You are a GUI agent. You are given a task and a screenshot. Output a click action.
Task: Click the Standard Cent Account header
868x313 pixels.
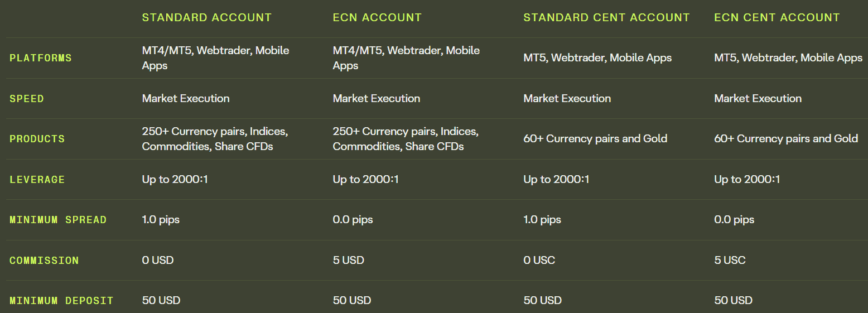(606, 17)
